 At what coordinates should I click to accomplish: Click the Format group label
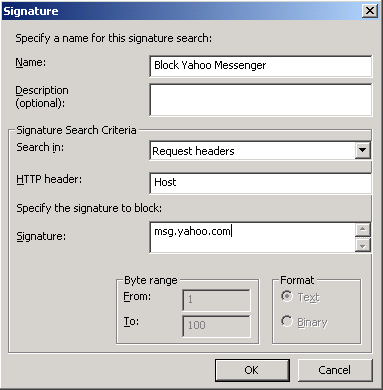click(x=297, y=280)
